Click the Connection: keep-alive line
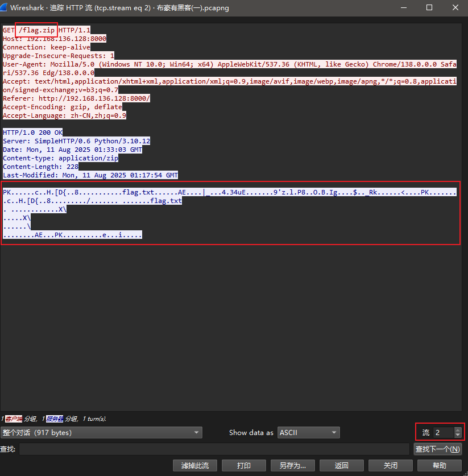 47,47
